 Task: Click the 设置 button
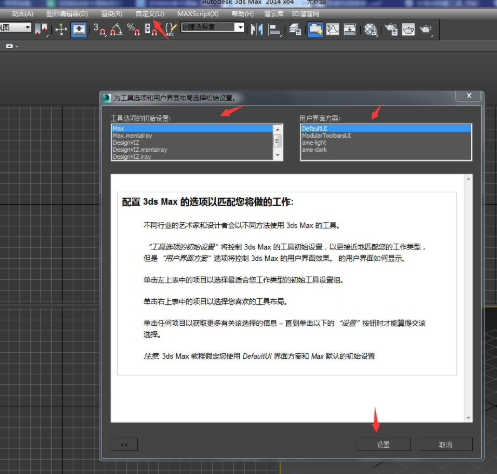point(383,444)
